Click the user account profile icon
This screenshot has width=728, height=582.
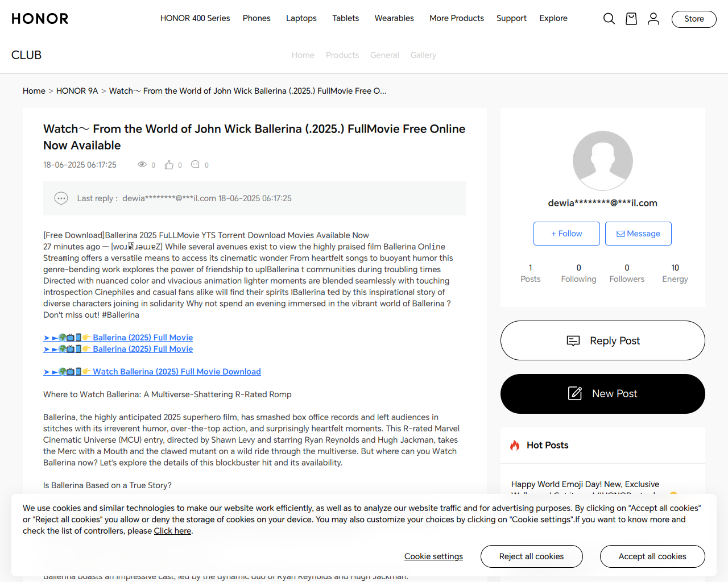(x=653, y=19)
